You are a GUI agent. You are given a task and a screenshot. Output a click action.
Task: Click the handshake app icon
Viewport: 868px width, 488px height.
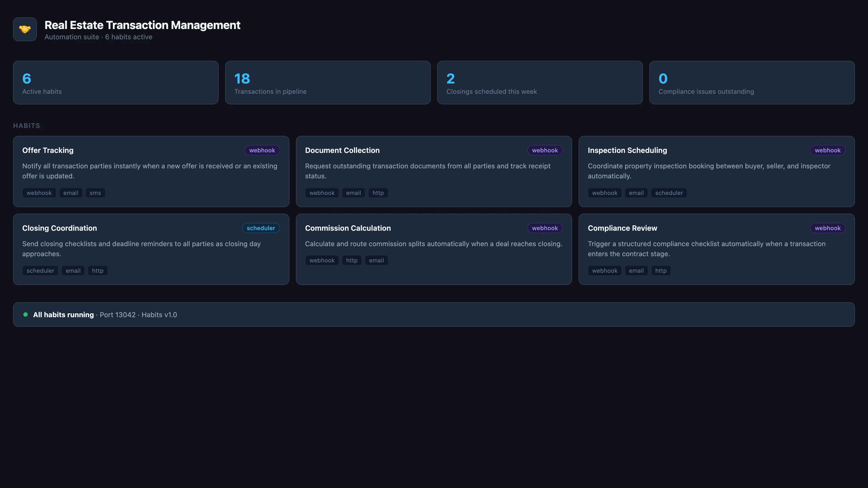(25, 29)
